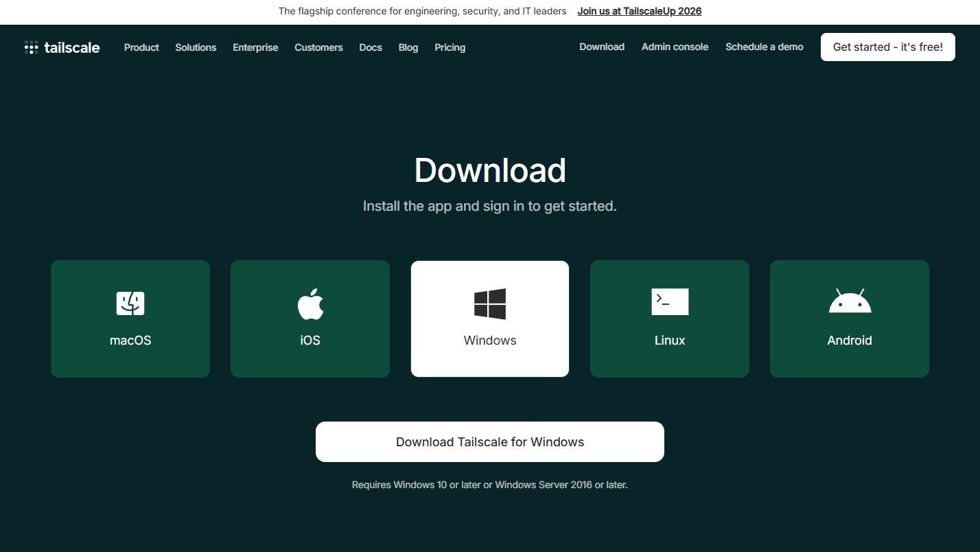Click Download Tailscale for Windows button

pyautogui.click(x=490, y=441)
